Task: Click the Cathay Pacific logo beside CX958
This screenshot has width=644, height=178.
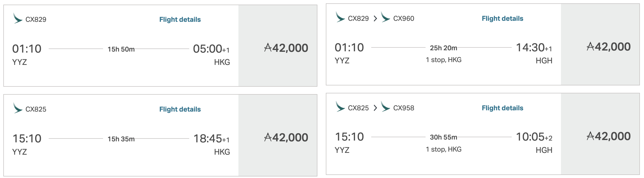Action: (x=385, y=107)
